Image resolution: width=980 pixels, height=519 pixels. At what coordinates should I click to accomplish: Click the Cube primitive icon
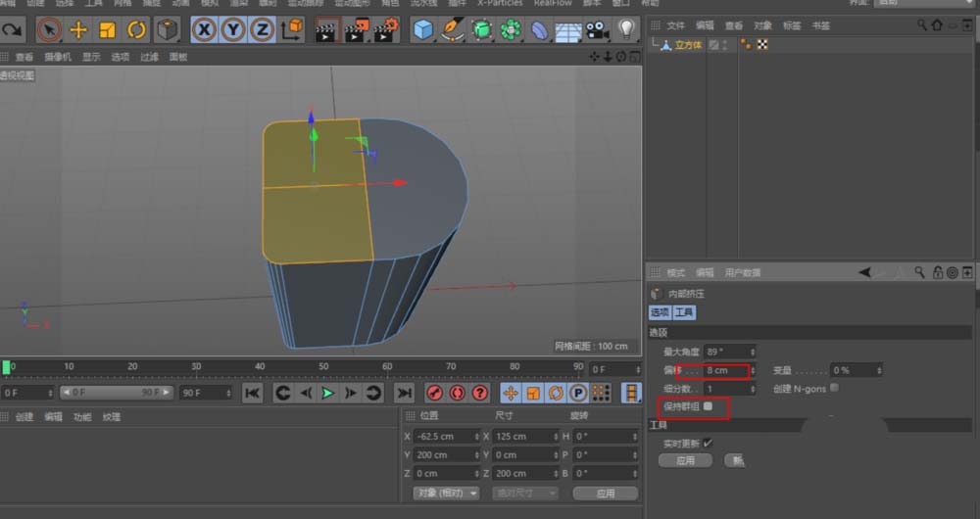pos(422,30)
